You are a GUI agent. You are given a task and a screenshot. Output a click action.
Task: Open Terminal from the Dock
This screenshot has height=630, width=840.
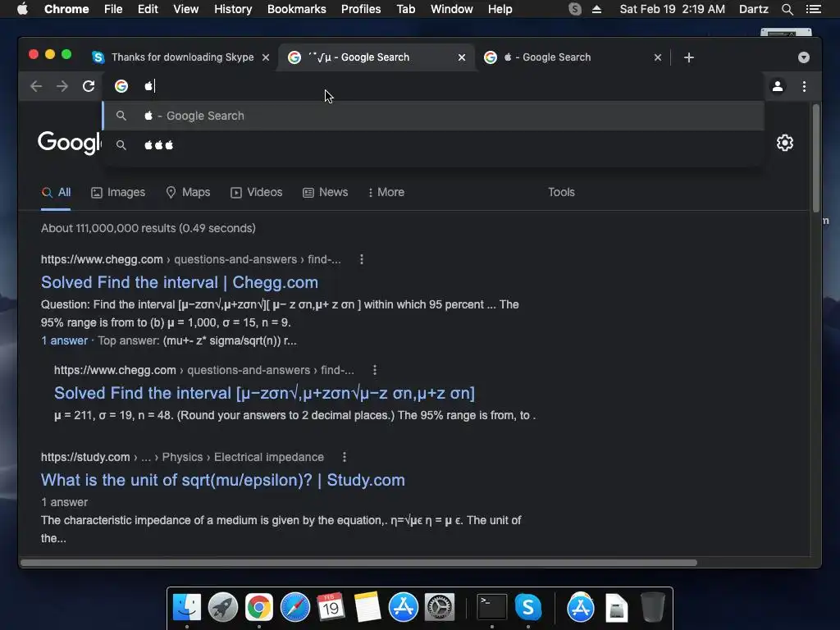click(492, 607)
